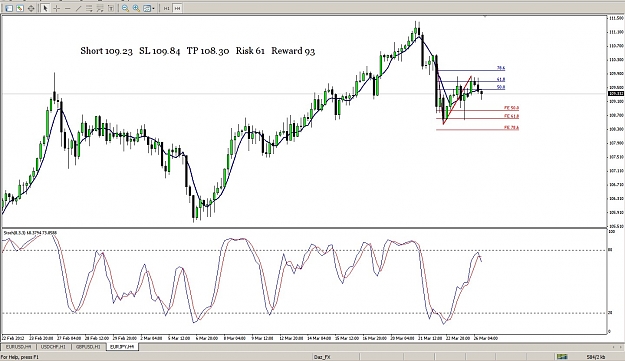The image size is (625, 361).
Task: Click the 61.8 blue Fibonacci level label
Action: click(501, 80)
